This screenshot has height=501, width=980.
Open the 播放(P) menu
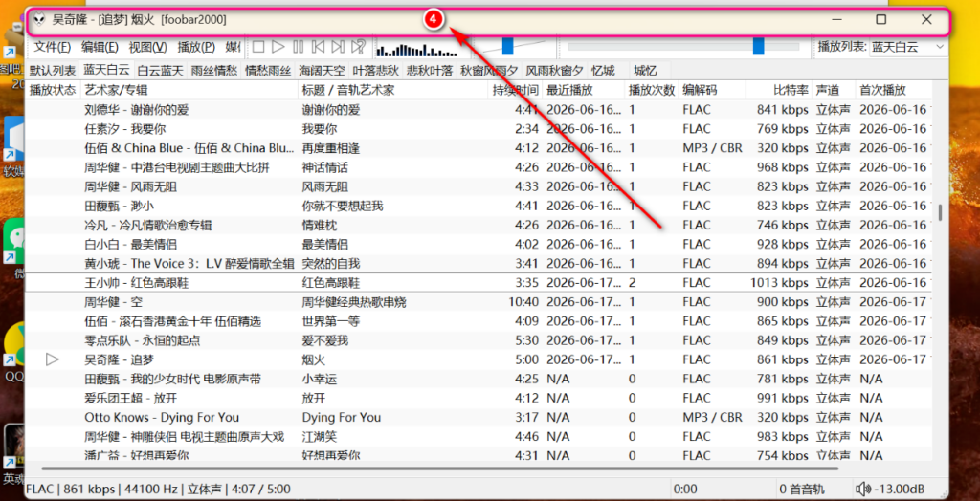(195, 47)
